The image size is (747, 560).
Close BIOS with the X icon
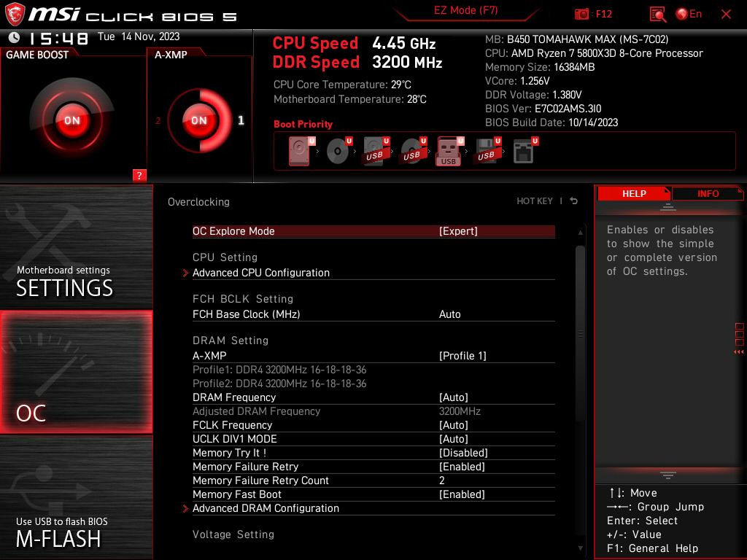pos(726,15)
